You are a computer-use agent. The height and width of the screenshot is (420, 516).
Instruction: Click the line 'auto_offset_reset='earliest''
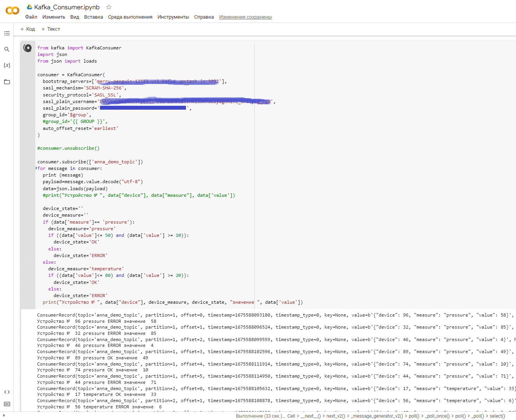pyautogui.click(x=80, y=128)
